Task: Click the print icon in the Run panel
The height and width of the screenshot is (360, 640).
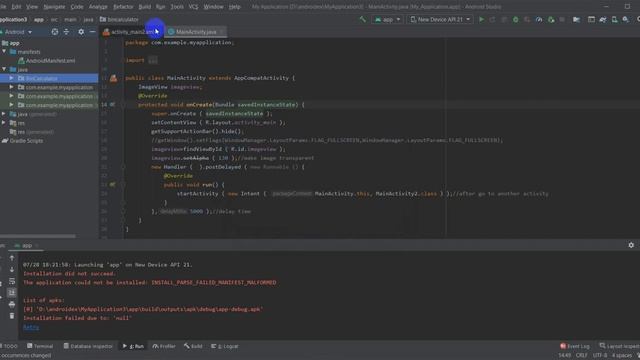Action: [x=12, y=304]
